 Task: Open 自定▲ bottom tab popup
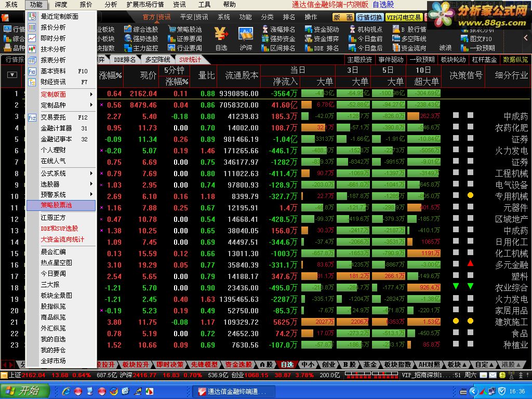(485, 364)
